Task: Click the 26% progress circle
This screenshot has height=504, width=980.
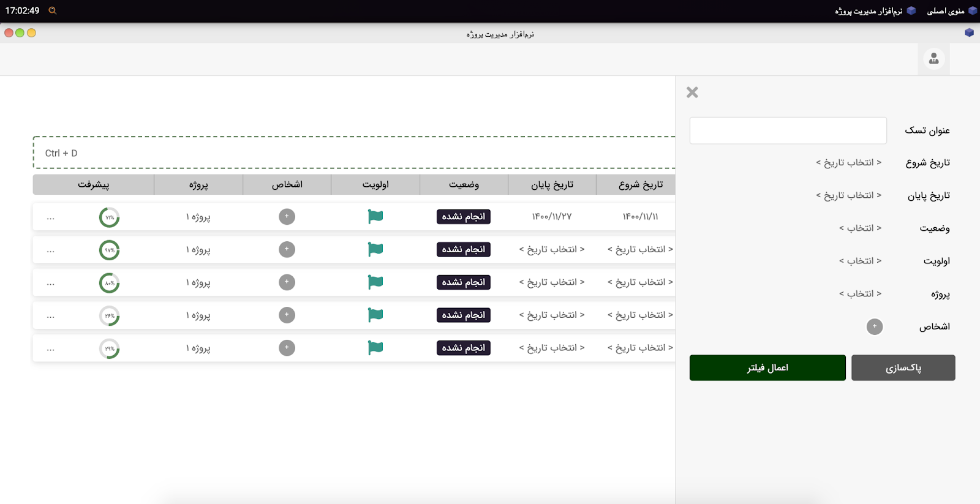Action: 110,315
